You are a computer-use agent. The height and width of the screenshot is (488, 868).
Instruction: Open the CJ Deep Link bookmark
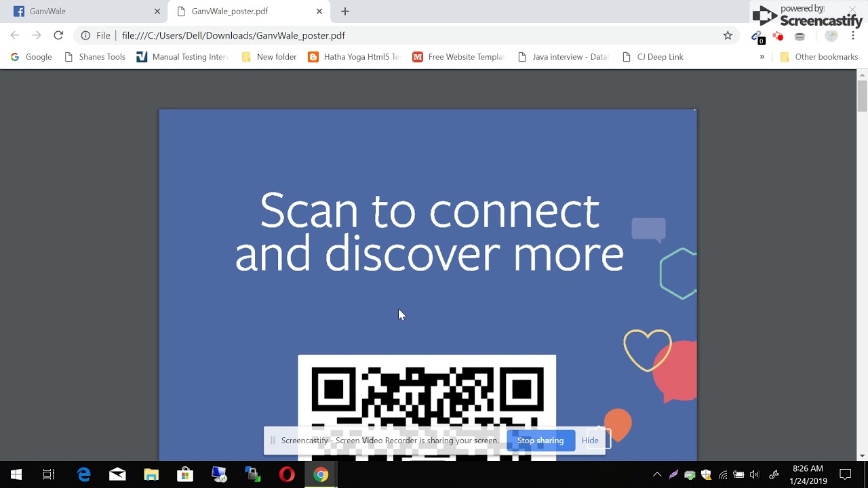(652, 57)
